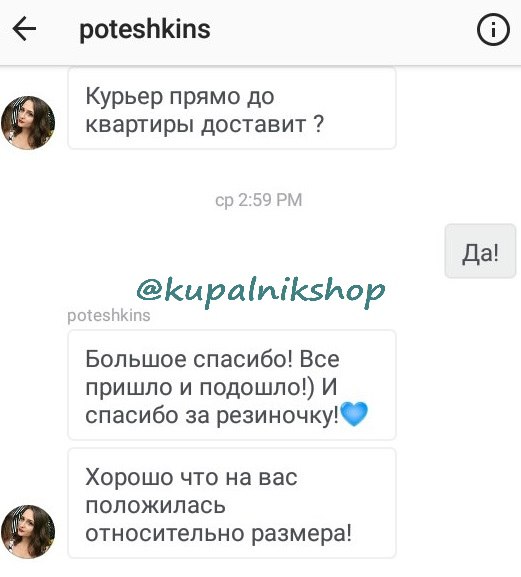This screenshot has height=577, width=521.
Task: Tap the word "Курьер" in first message
Action: click(124, 97)
